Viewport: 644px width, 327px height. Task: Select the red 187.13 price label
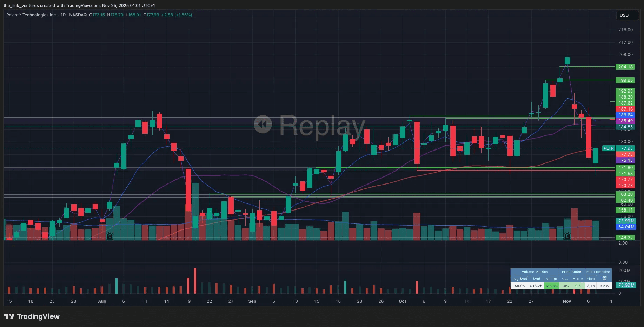[x=625, y=109]
